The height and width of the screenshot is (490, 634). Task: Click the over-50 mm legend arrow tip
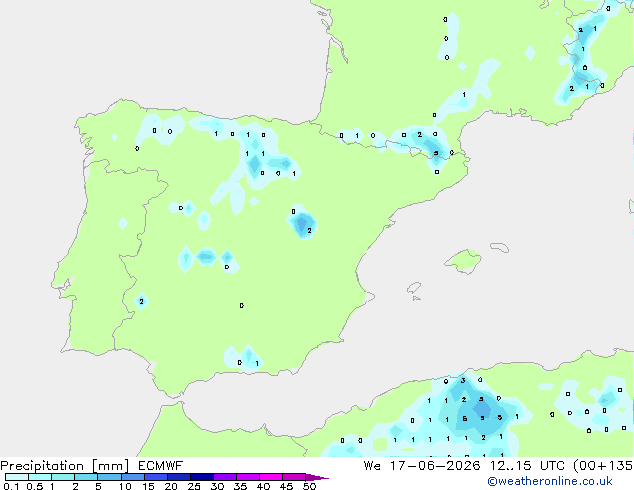317,477
